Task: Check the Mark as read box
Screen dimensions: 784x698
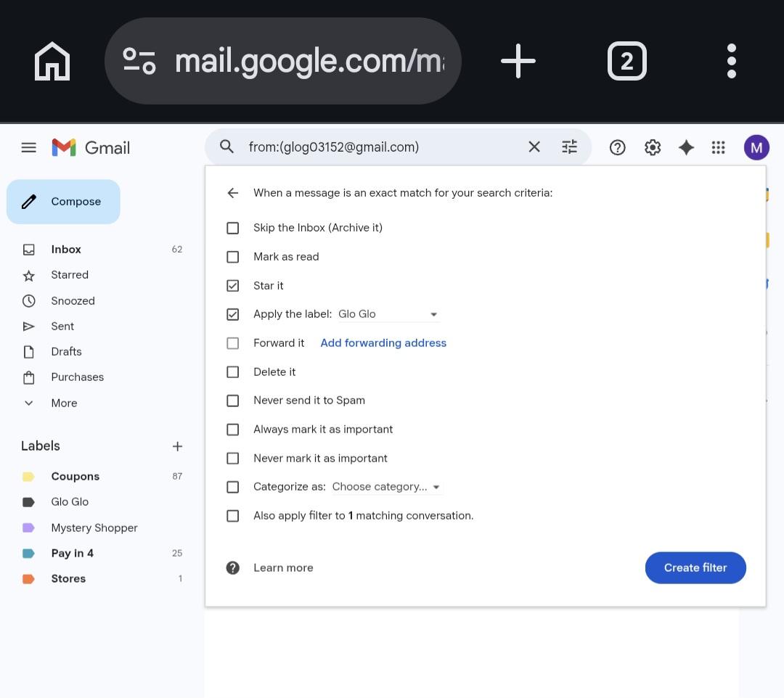Action: point(232,257)
